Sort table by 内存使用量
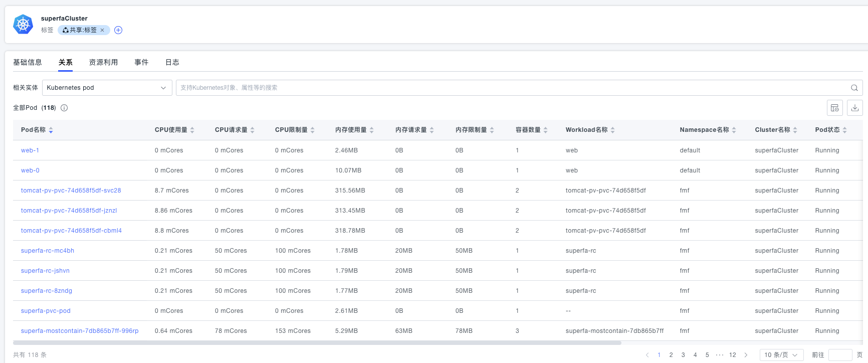868x363 pixels. (371, 130)
